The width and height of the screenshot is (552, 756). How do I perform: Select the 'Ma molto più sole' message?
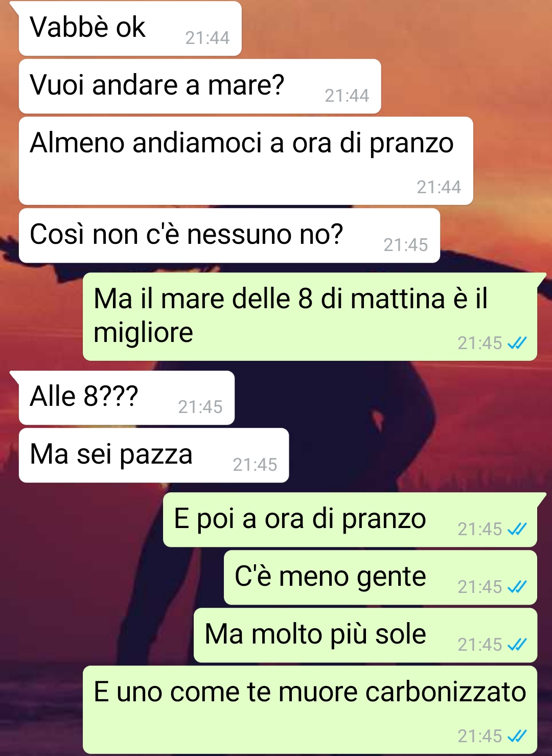[x=365, y=635]
